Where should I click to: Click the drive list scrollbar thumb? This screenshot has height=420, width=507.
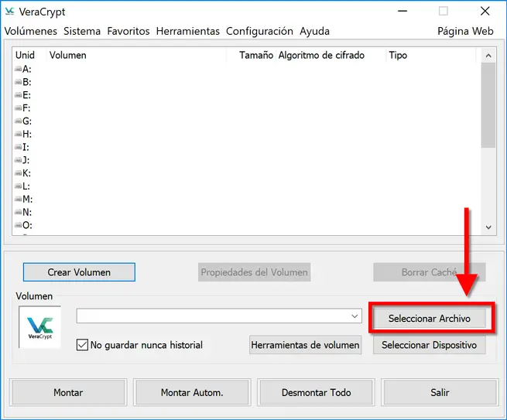pos(488,105)
